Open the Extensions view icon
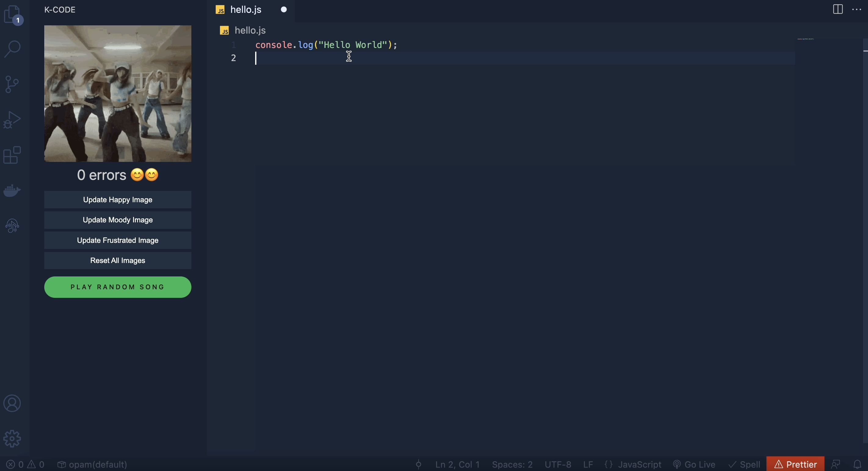Image resolution: width=868 pixels, height=471 pixels. (12, 155)
